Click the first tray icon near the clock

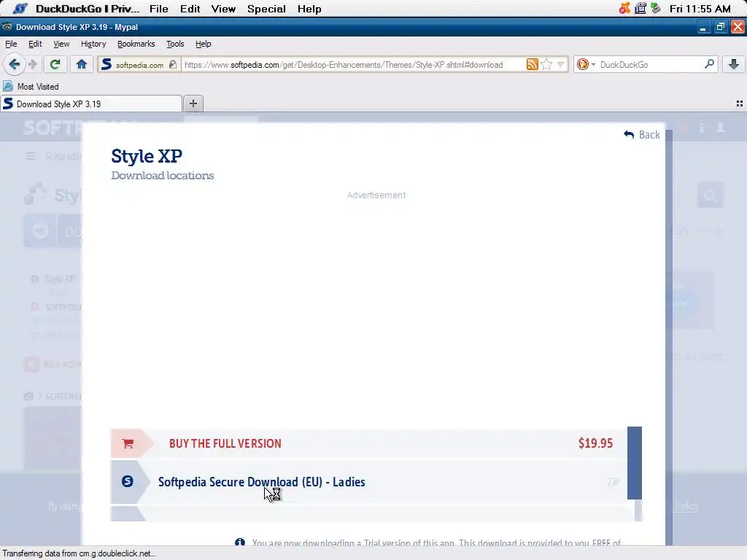(x=624, y=8)
